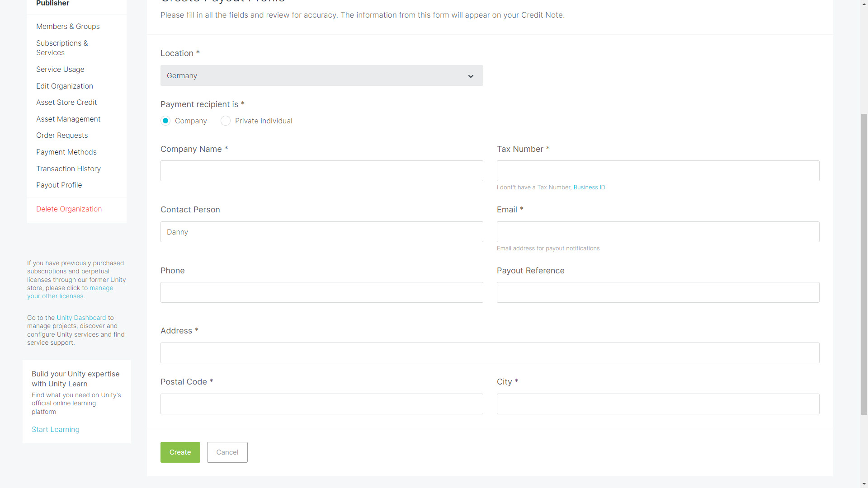Select the Company radio button
Image resolution: width=868 pixels, height=488 pixels.
click(165, 121)
